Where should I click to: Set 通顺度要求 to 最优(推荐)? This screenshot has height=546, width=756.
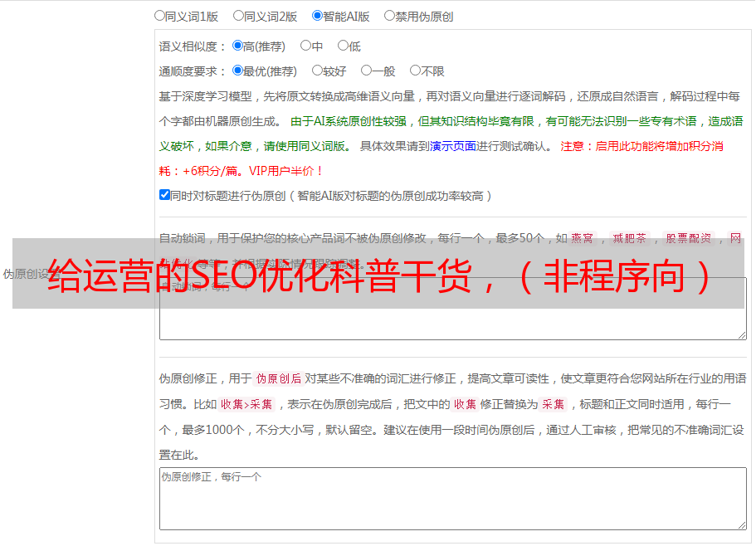point(237,71)
